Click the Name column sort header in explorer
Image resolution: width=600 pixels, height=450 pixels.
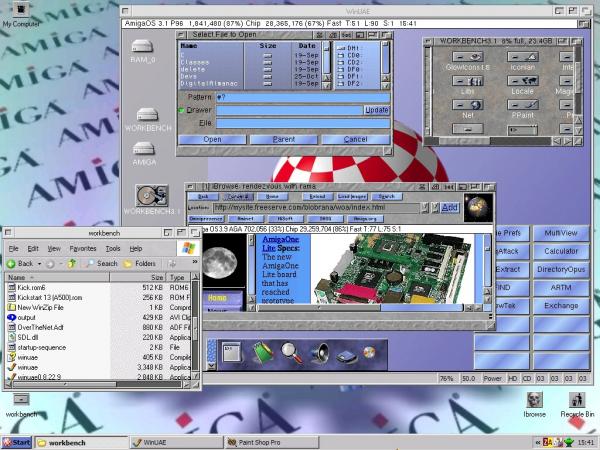pos(57,277)
